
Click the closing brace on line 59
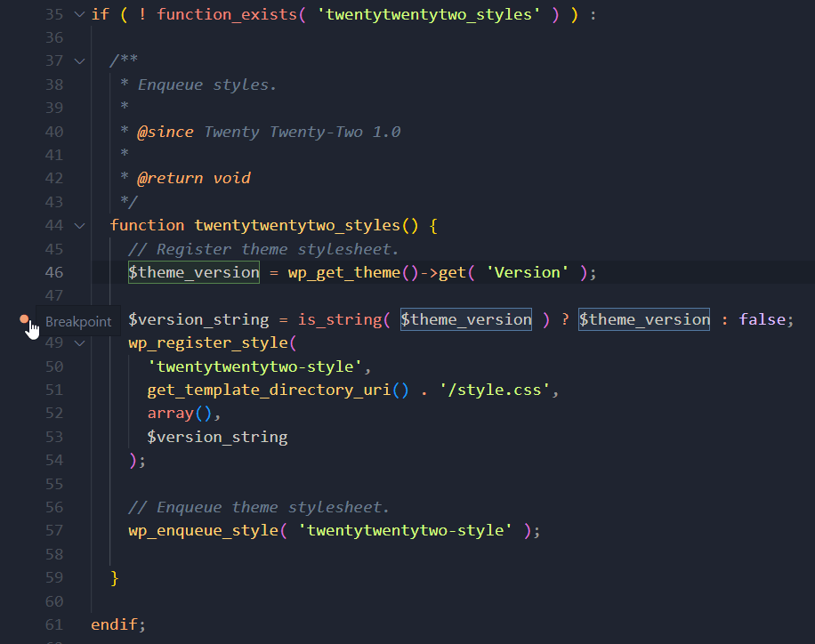[x=115, y=577]
